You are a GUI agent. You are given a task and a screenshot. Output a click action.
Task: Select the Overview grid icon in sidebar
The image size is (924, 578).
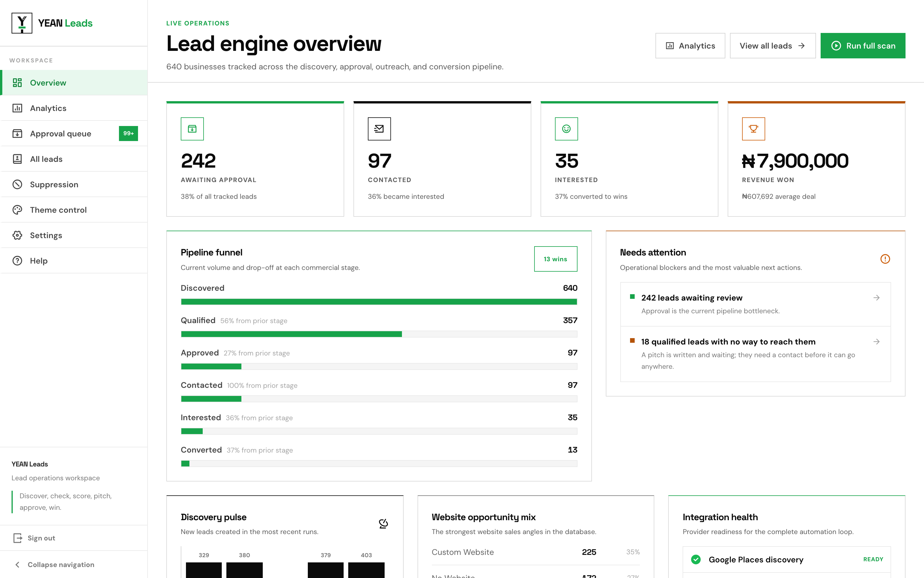click(x=17, y=83)
